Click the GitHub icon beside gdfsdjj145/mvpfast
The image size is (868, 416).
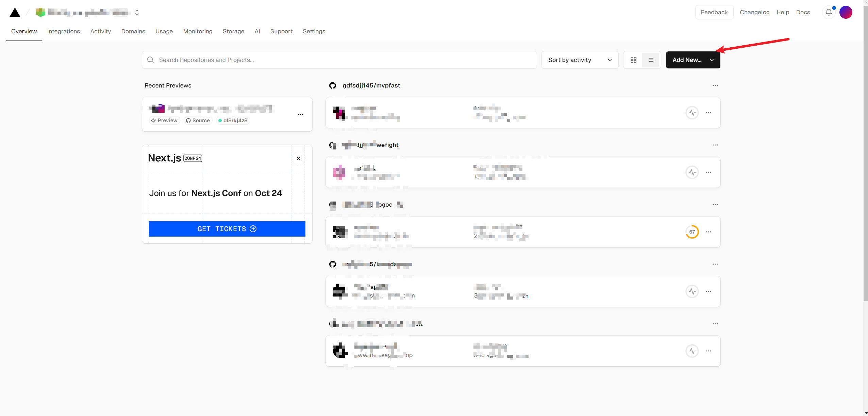pos(332,85)
